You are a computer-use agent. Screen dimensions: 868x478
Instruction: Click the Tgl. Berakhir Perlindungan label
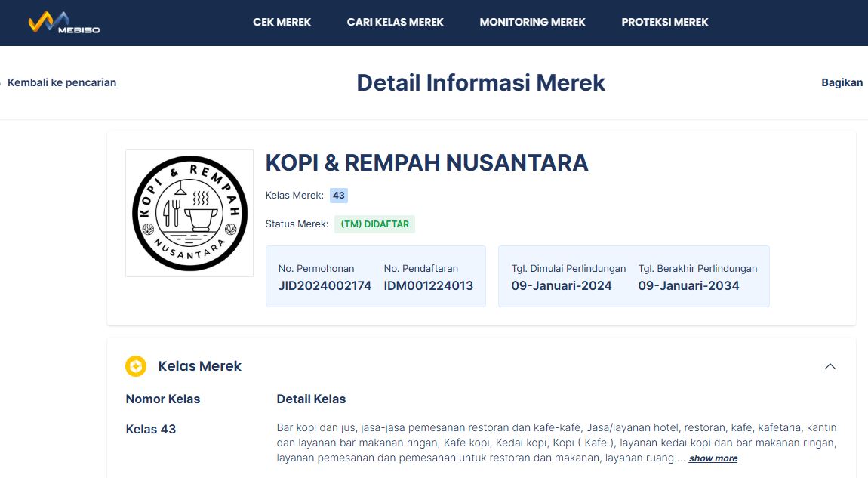pos(697,269)
